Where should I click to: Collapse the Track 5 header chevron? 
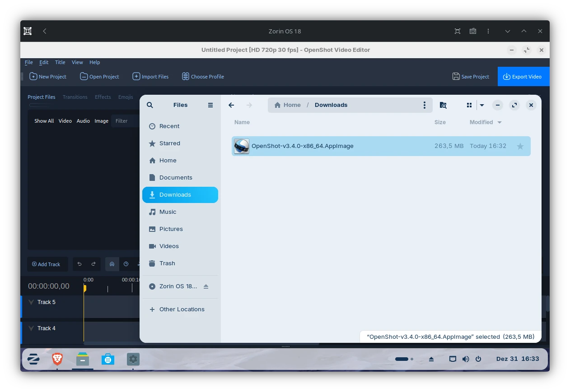(31, 302)
